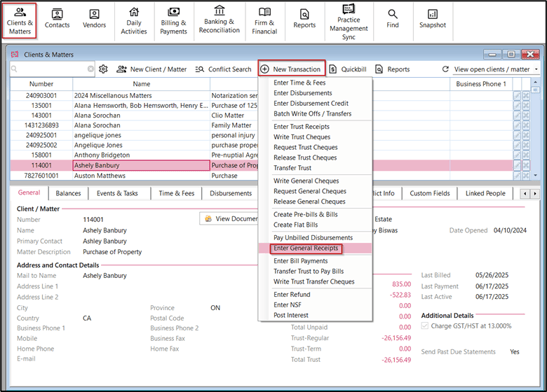Screen dimensions: 547x392
Task: Open the Contacts module
Action: 57,19
